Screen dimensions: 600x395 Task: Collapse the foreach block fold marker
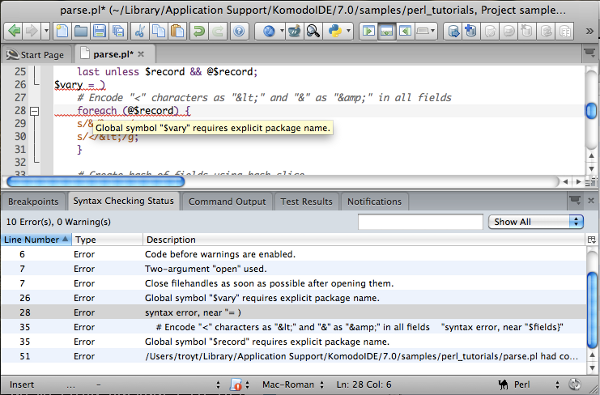34,111
